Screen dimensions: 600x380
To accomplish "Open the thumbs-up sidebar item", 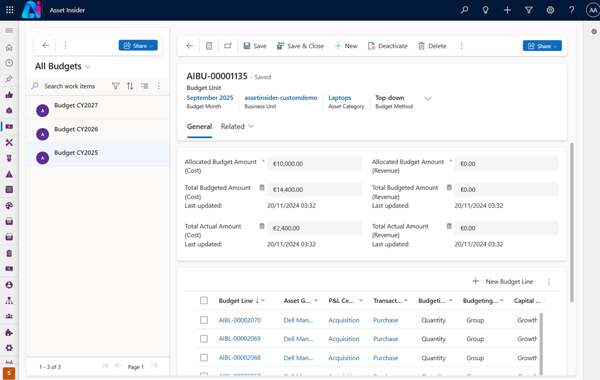I will pos(9,95).
